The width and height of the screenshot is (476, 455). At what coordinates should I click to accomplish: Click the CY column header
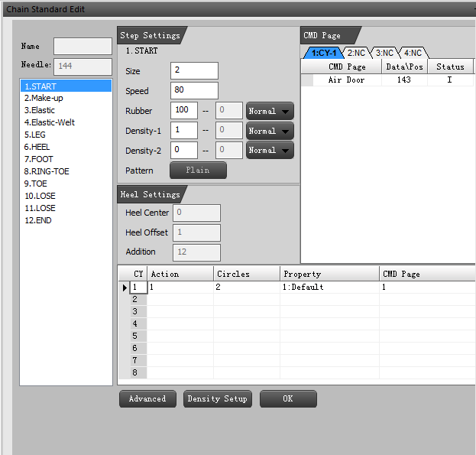click(138, 274)
